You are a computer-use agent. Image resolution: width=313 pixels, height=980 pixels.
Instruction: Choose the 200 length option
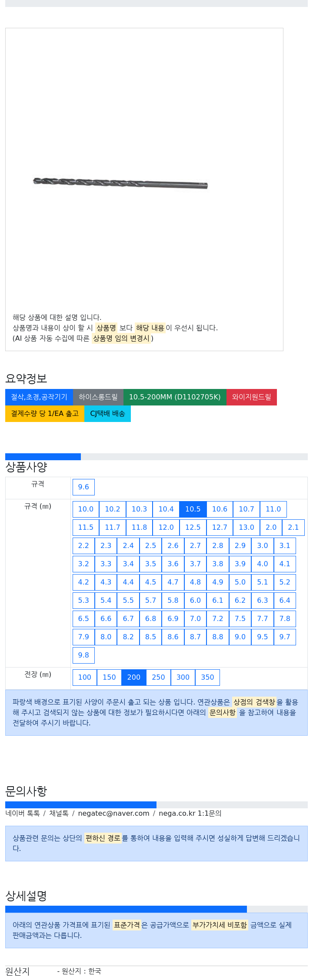coord(133,677)
